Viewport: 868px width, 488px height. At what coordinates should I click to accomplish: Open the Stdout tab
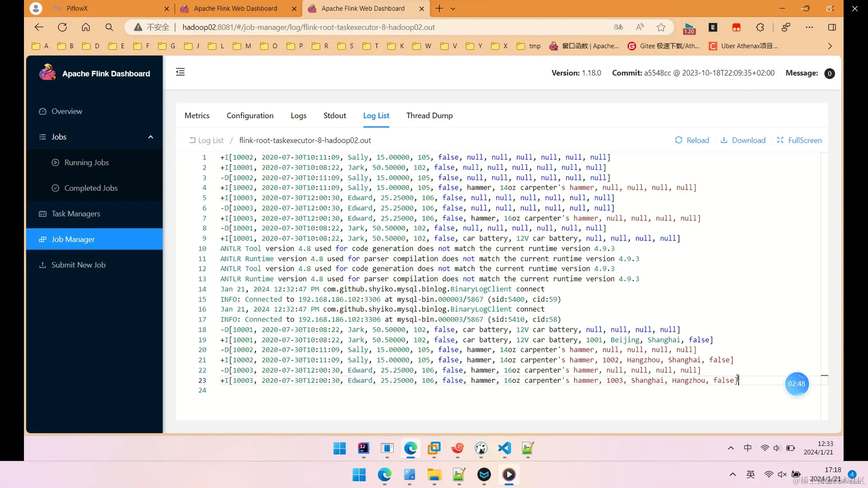(335, 116)
